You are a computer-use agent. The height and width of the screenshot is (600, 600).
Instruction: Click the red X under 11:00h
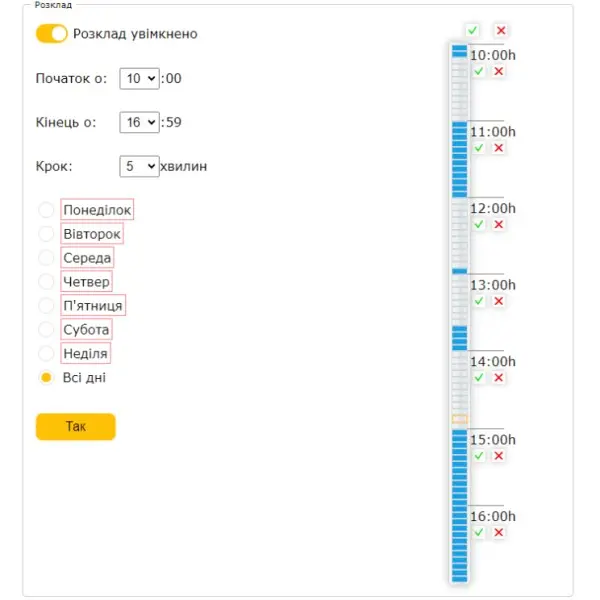pyautogui.click(x=498, y=148)
